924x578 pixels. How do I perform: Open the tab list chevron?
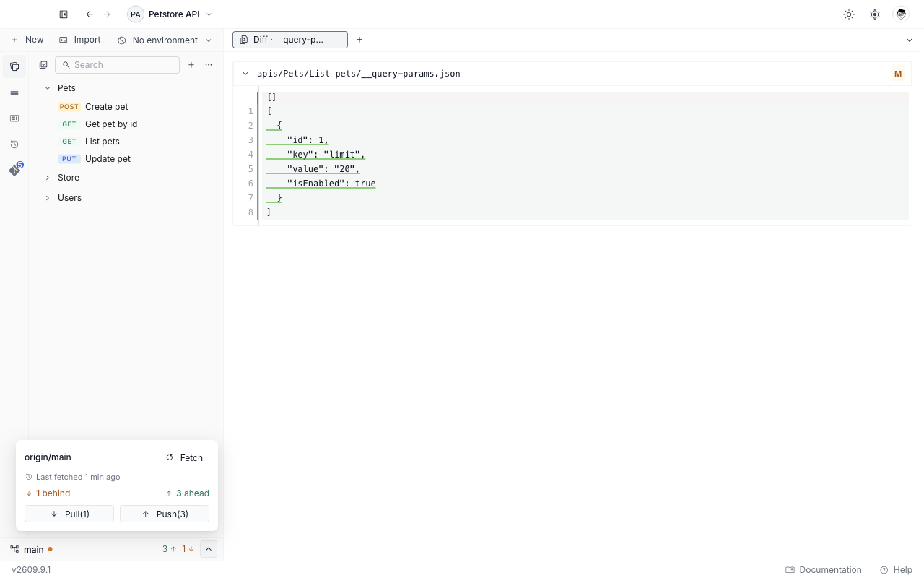point(910,40)
